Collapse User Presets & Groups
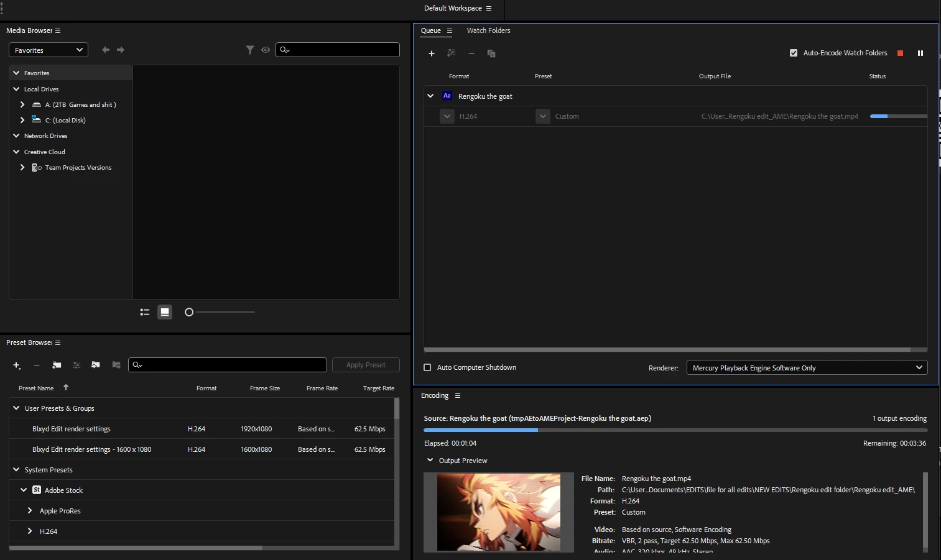The height and width of the screenshot is (560, 941). 17,408
